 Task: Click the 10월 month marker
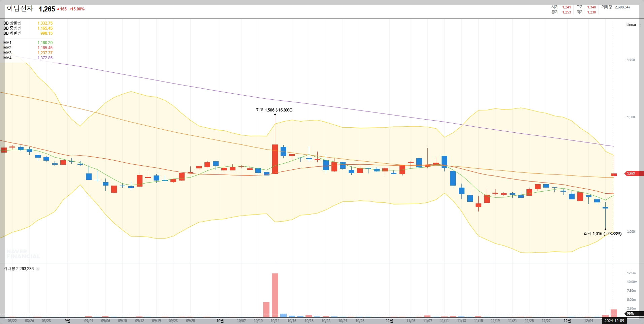[220, 321]
